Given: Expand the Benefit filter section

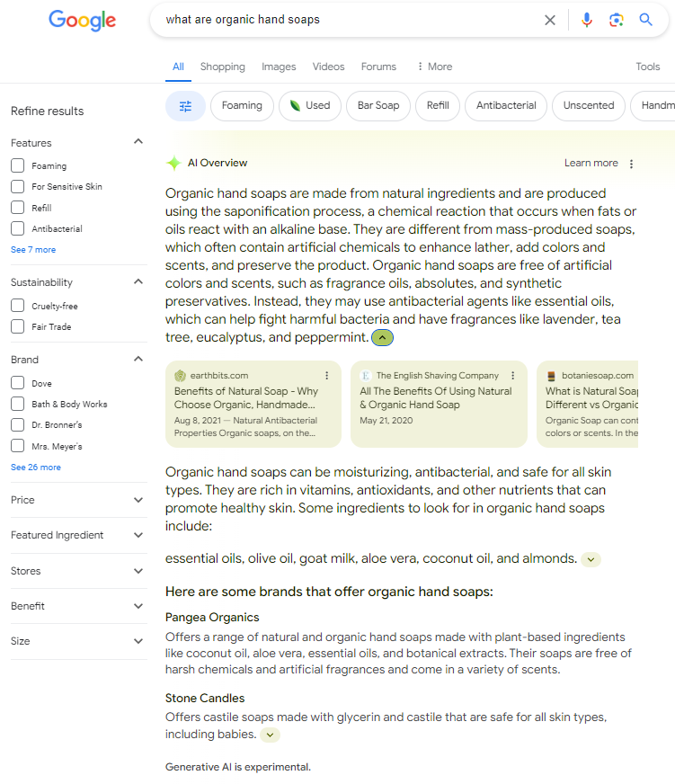Looking at the screenshot, I should pyautogui.click(x=138, y=606).
